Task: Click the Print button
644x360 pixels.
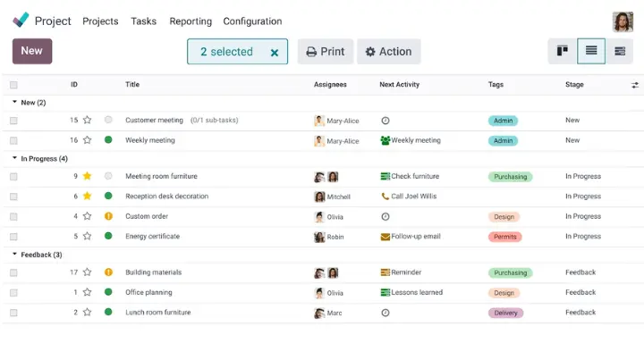Action: pyautogui.click(x=326, y=52)
